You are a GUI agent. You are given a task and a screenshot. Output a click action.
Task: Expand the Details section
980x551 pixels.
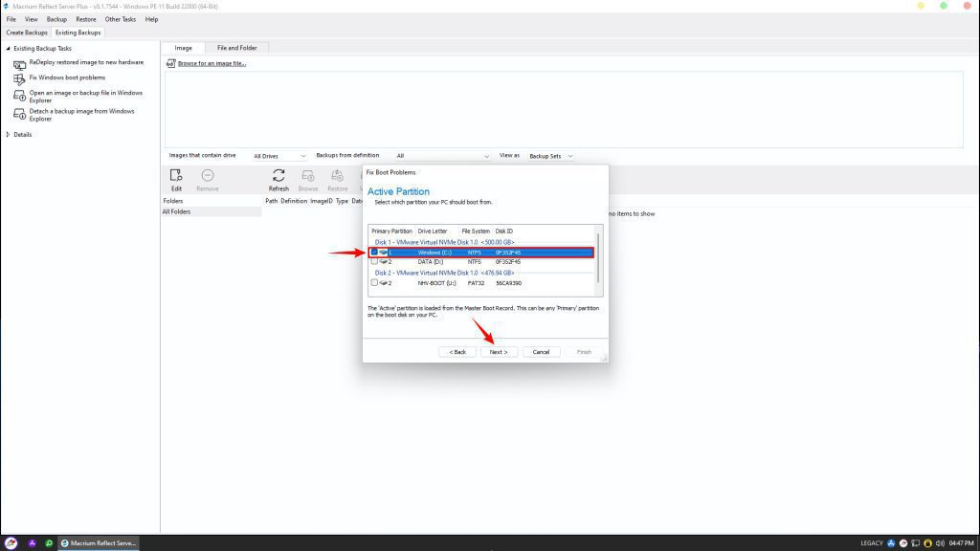click(8, 134)
